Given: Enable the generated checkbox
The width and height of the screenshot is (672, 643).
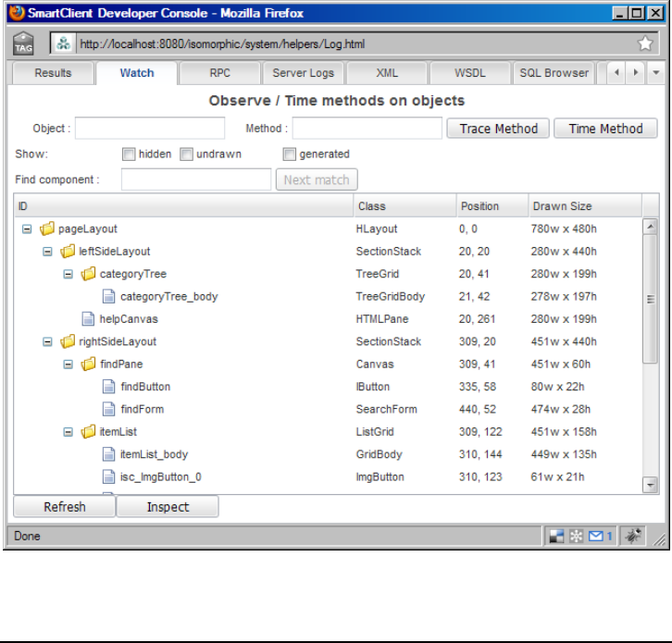Looking at the screenshot, I should (290, 155).
